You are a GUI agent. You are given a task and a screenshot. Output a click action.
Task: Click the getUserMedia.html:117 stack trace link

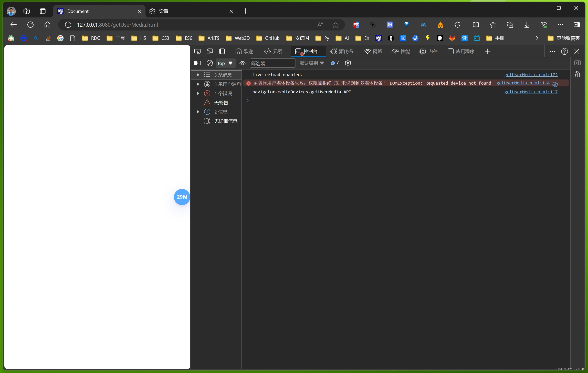[531, 92]
